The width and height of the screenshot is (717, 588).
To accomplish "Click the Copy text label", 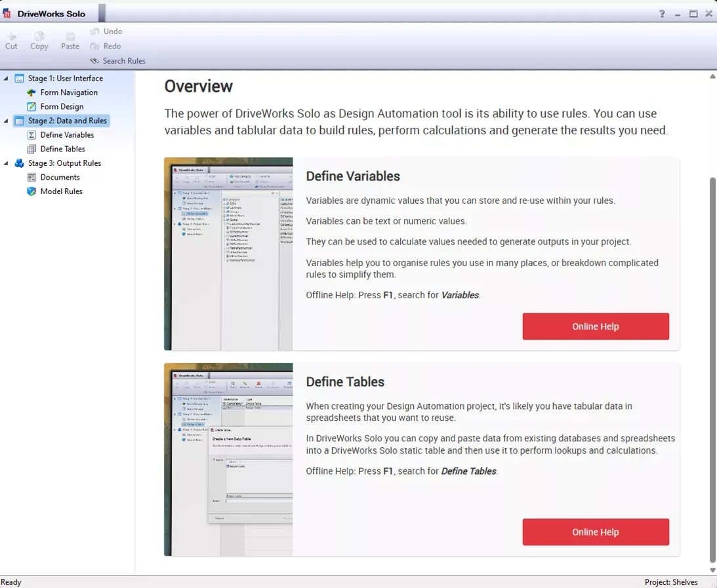I will (39, 46).
